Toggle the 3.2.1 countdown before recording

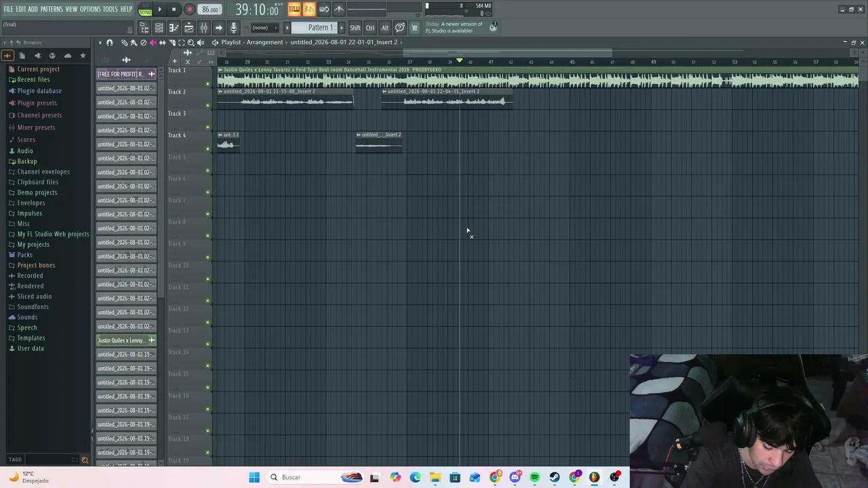pos(309,9)
